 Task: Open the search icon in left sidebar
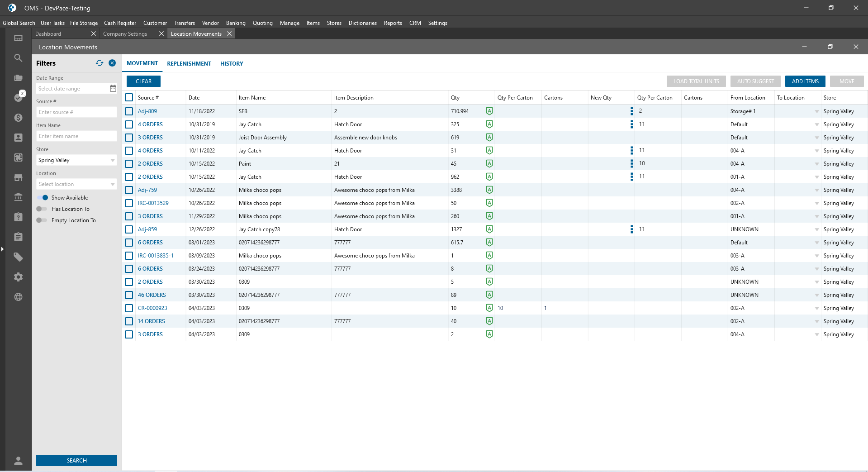tap(18, 58)
